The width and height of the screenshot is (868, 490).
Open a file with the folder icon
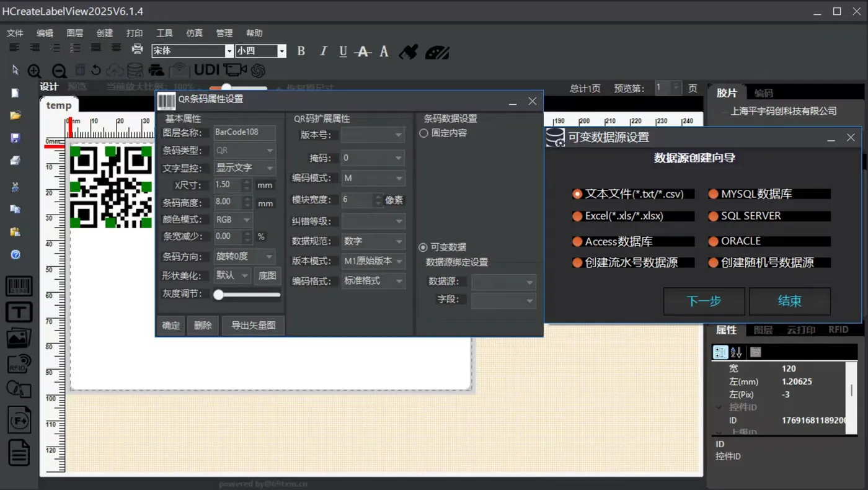point(15,115)
